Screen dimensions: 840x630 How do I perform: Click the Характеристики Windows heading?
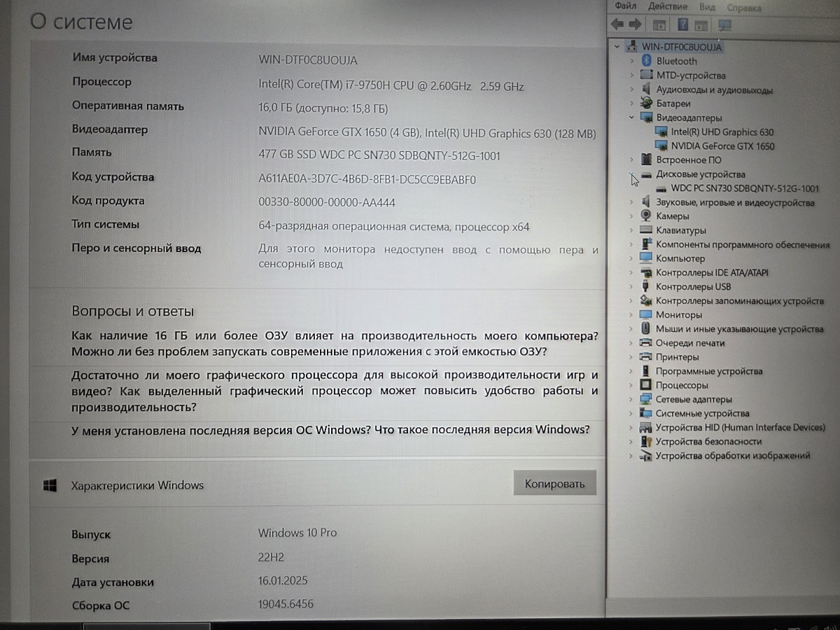[137, 485]
